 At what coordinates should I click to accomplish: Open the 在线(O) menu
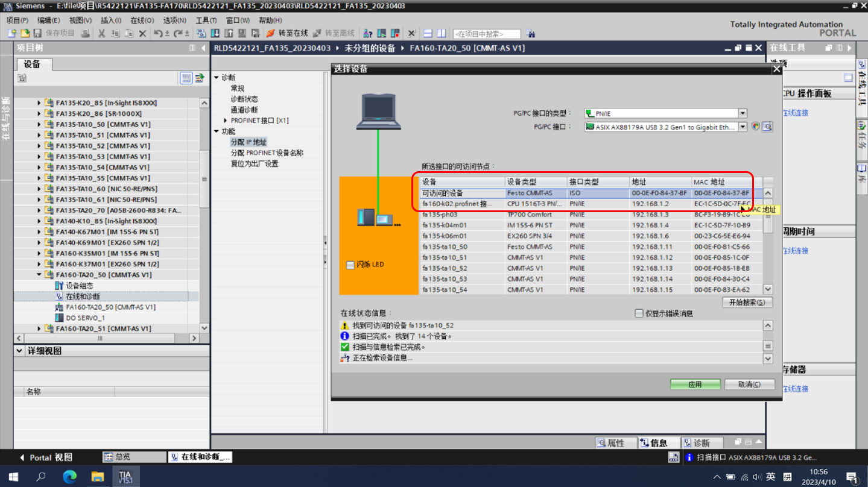click(142, 20)
